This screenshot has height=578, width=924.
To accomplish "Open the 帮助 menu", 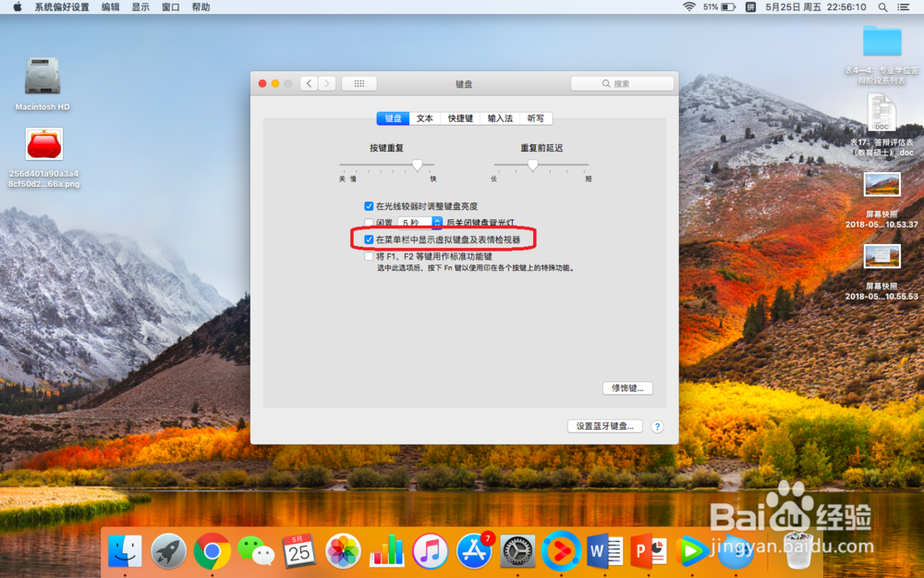I will (x=201, y=7).
